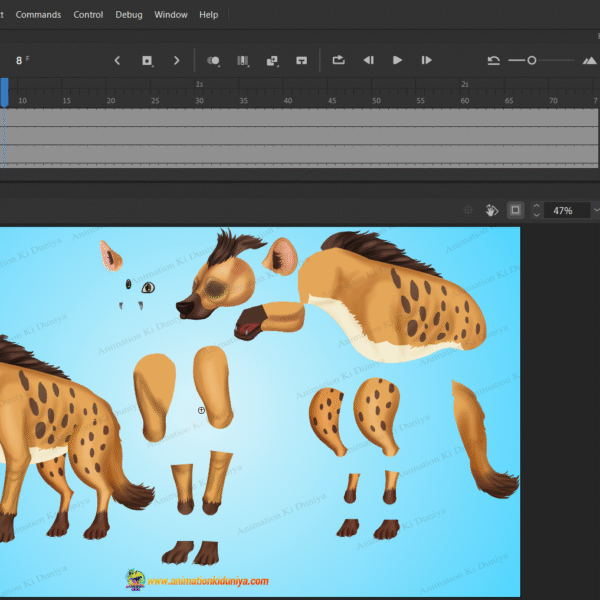Viewport: 600px width, 600px height.
Task: Click the www.animationkiduniya.com text
Action: (x=208, y=581)
